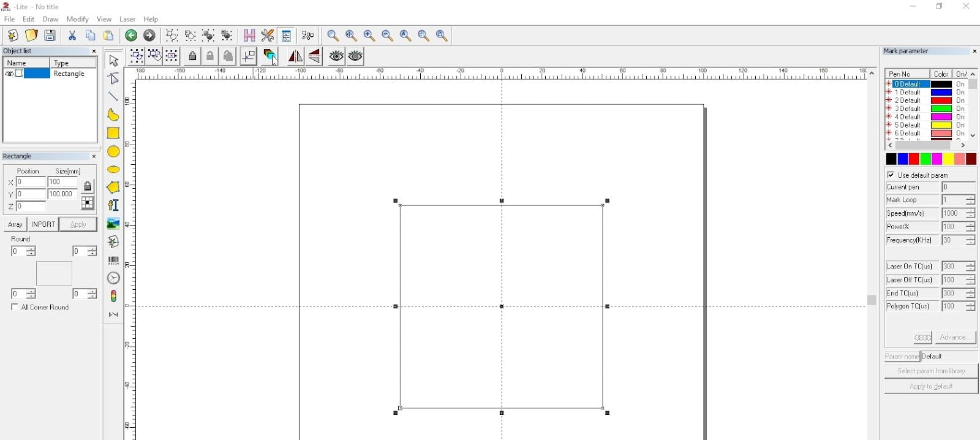Uncheck Use default param
The width and height of the screenshot is (980, 440).
click(x=891, y=175)
